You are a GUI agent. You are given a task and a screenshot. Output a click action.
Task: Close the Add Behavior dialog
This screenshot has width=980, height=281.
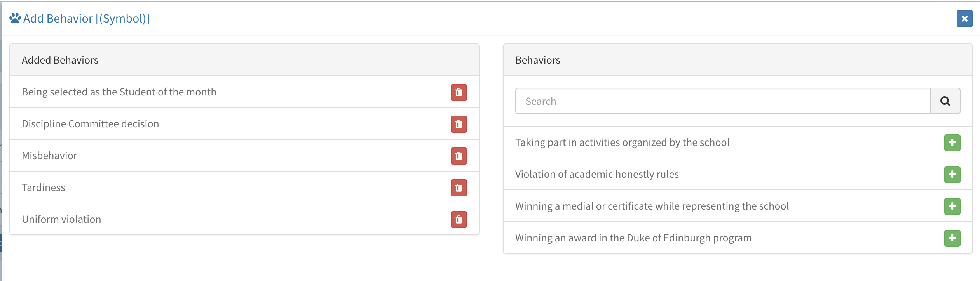[964, 19]
